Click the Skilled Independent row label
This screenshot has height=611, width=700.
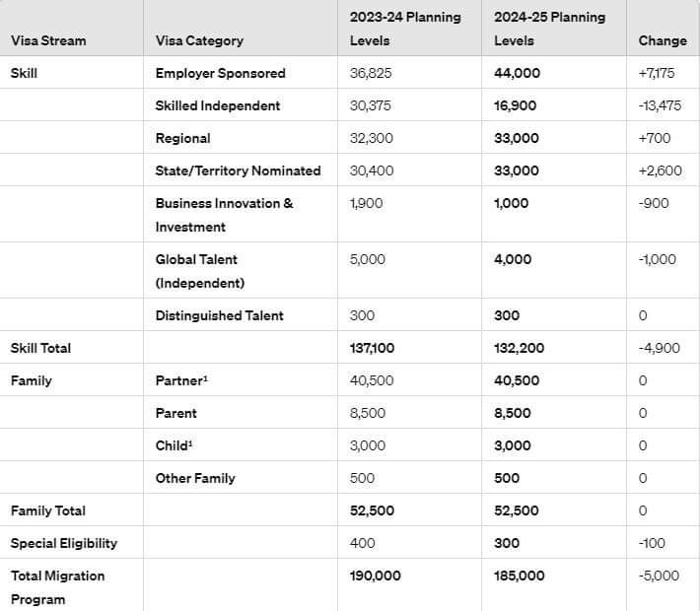pos(217,105)
